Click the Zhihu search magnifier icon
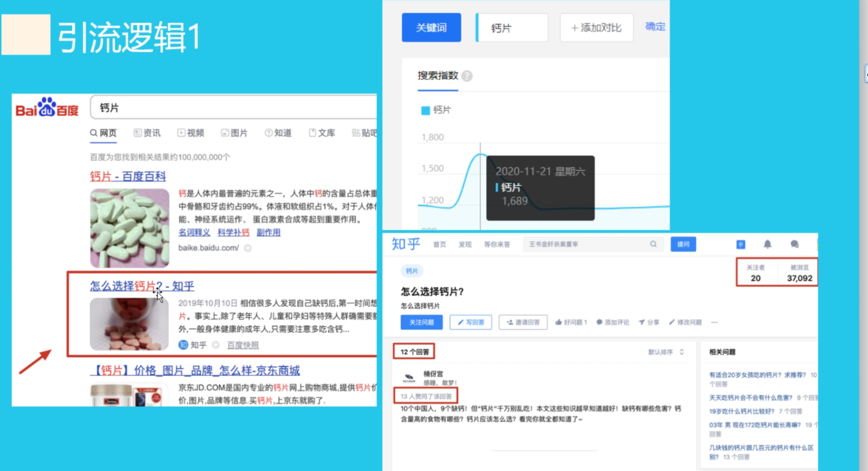The image size is (868, 471). 653,244
